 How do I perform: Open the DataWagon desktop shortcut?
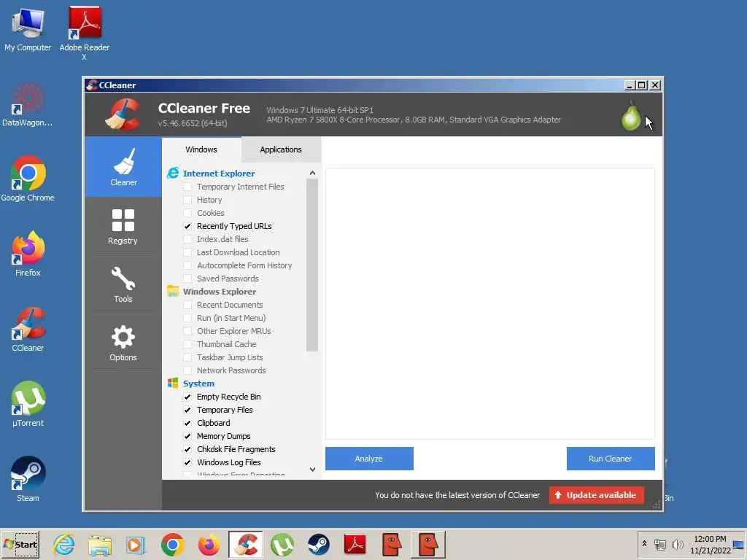click(x=28, y=105)
